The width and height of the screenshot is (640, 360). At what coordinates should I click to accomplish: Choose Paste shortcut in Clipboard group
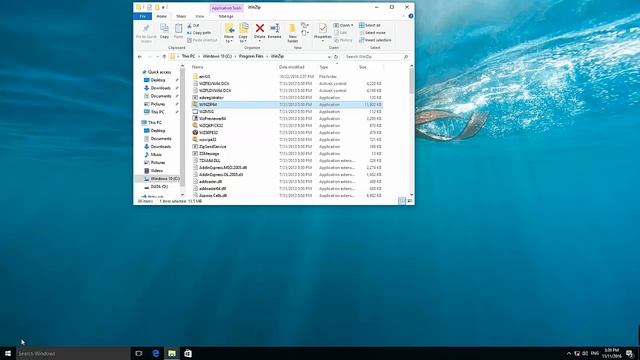coord(202,40)
